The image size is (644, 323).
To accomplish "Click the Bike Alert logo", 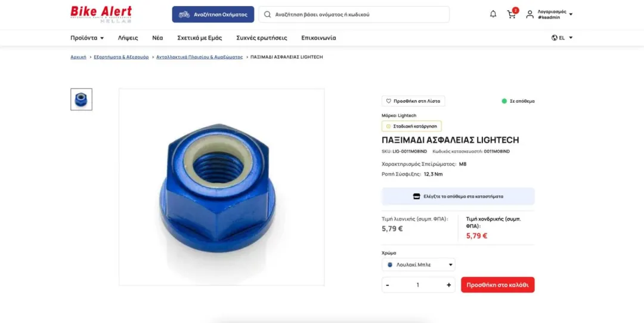I will click(x=101, y=14).
